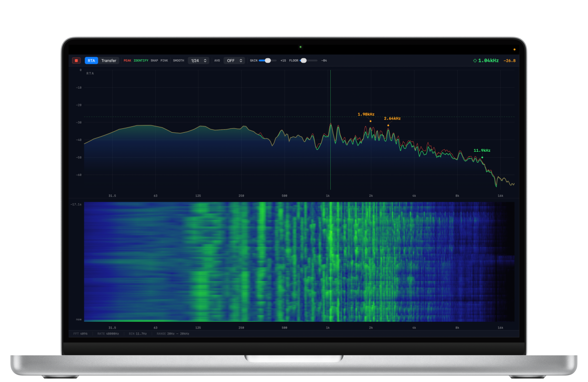The width and height of the screenshot is (588, 382).
Task: Select the 2.64kHz peak marker dot
Action: pyautogui.click(x=388, y=125)
